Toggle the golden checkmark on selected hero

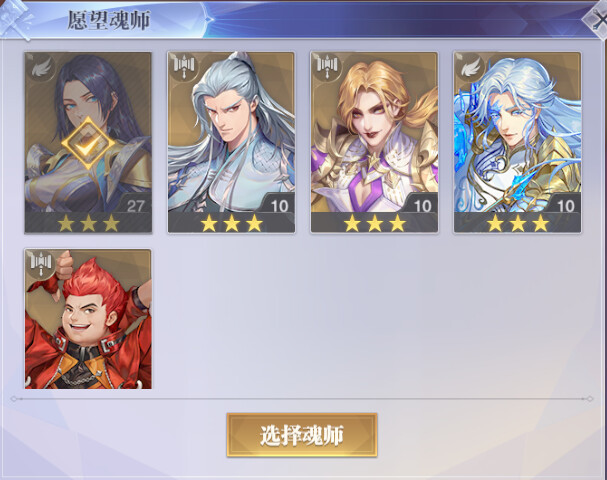(x=88, y=143)
